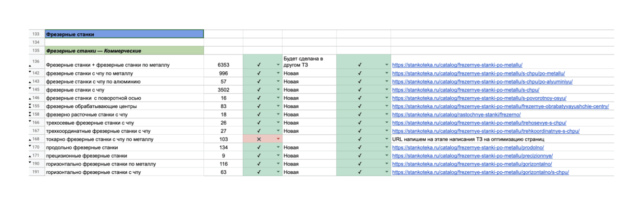Click hidden-rows arrow beside row number 171
Image resolution: width=644 pixels, height=205 pixels.
pos(30,156)
